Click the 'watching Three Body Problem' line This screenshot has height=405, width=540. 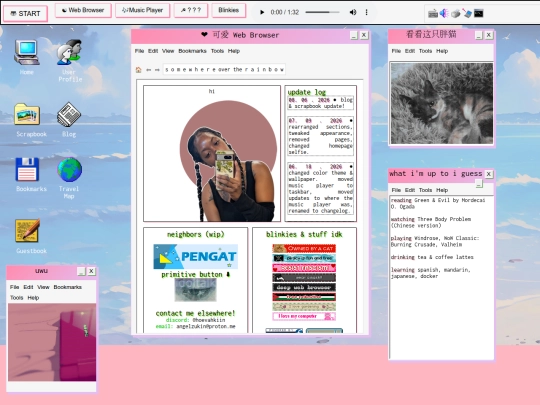click(x=430, y=222)
